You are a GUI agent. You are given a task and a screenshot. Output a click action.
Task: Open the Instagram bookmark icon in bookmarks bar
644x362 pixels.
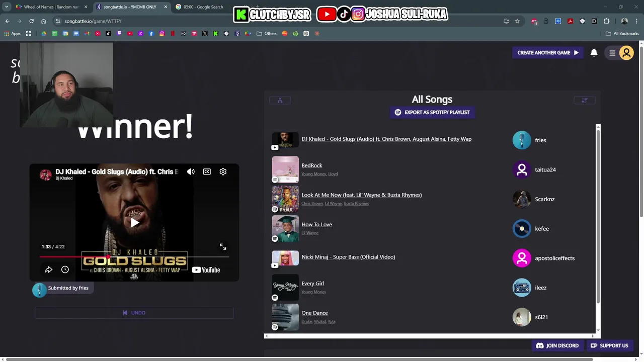pos(162,34)
